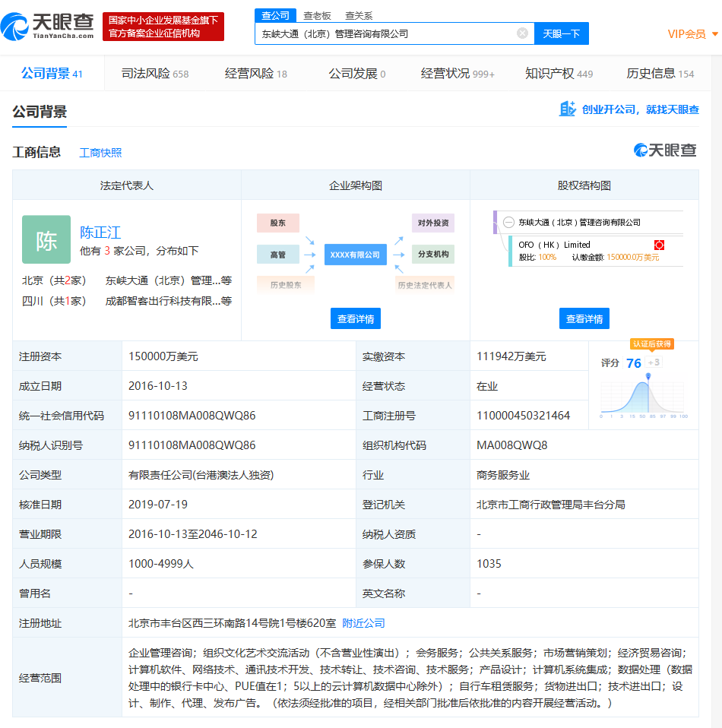Click the 在业 operating status value
722x728 pixels.
pyautogui.click(x=487, y=386)
